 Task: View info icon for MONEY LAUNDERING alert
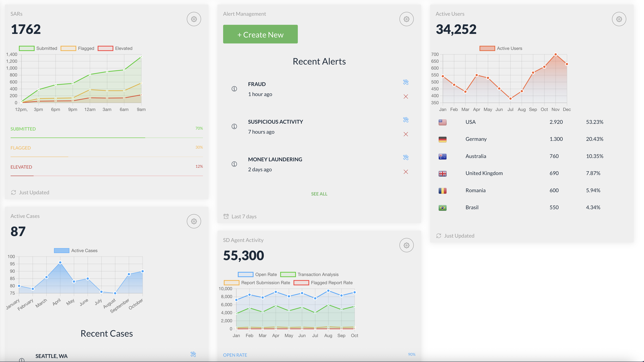[234, 164]
